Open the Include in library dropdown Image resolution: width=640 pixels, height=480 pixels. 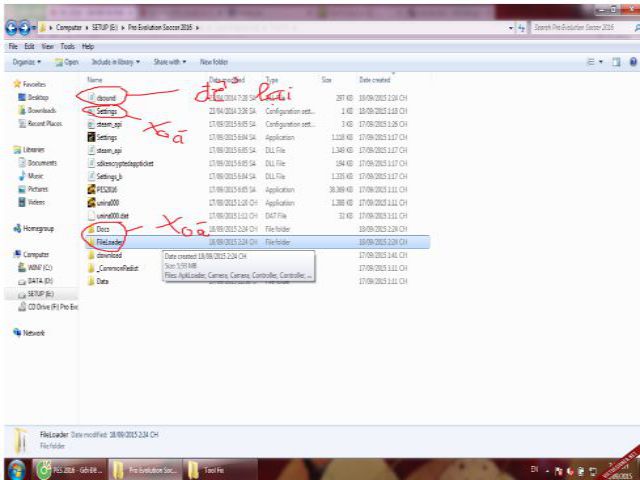(116, 62)
